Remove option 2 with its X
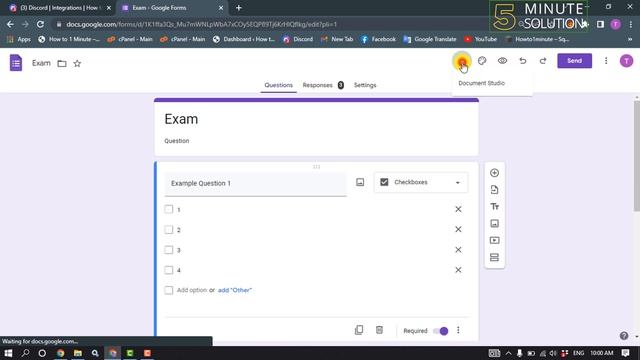Image resolution: width=640 pixels, height=360 pixels. pos(458,229)
